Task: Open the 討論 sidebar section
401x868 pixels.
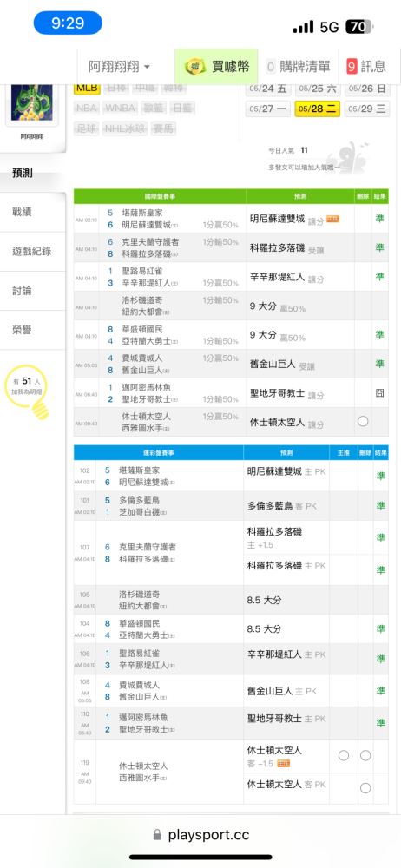Action: coord(33,291)
